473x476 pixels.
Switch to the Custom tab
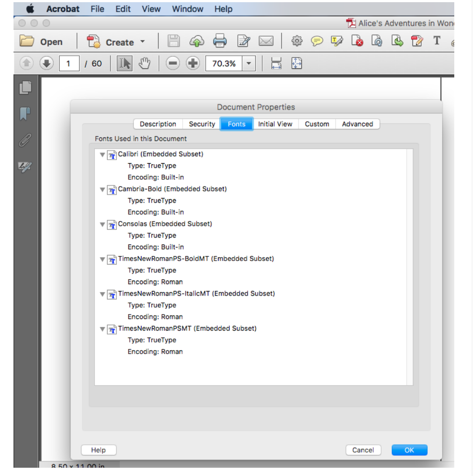click(x=317, y=124)
